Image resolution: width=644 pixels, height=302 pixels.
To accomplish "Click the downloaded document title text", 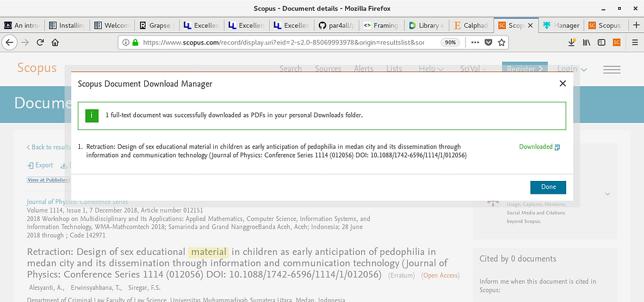I will click(x=276, y=151).
